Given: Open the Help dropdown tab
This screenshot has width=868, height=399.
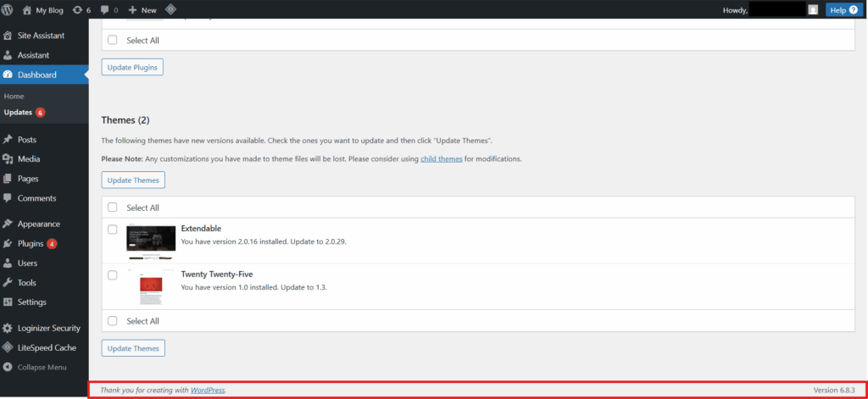Looking at the screenshot, I should [845, 10].
